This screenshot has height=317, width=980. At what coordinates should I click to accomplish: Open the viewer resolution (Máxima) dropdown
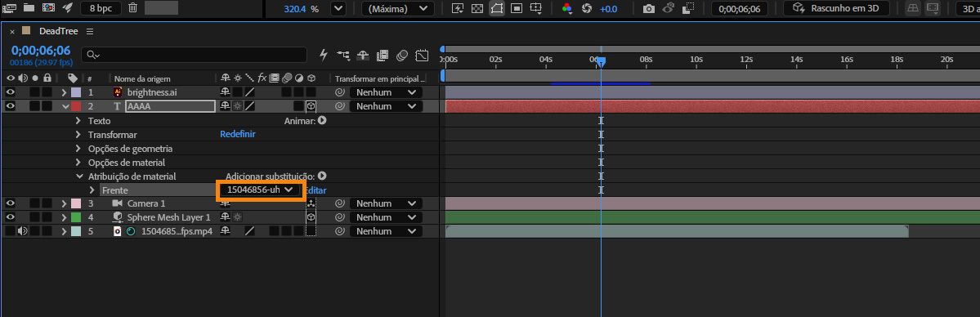[397, 9]
